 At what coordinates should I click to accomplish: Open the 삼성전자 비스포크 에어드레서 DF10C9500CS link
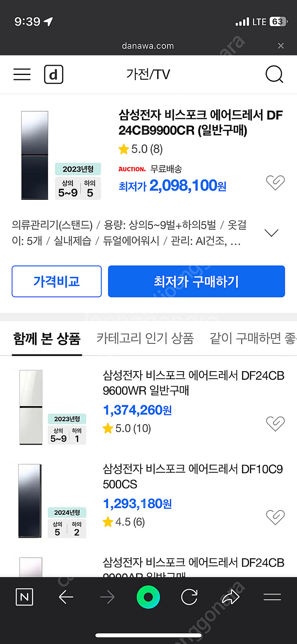click(x=192, y=476)
